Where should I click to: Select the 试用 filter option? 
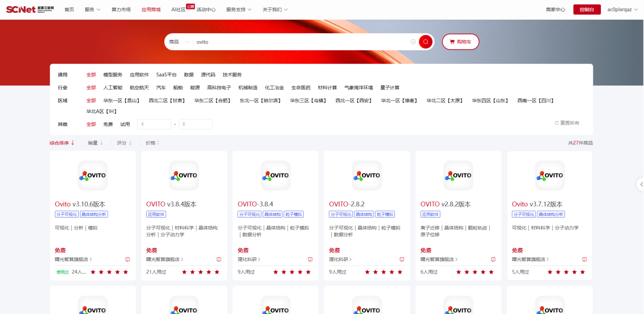point(125,124)
